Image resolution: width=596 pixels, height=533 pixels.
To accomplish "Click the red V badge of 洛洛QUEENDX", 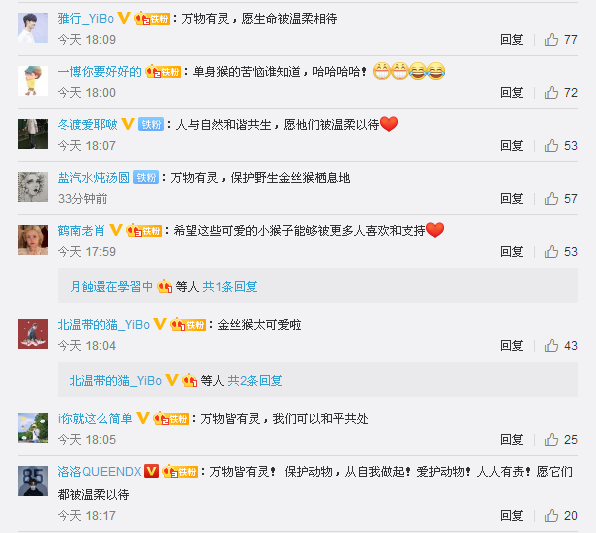I will (x=151, y=471).
